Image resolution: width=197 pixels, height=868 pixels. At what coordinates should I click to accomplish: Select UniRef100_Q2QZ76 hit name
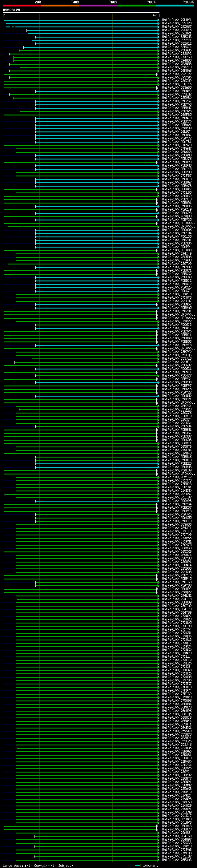[x=177, y=413]
